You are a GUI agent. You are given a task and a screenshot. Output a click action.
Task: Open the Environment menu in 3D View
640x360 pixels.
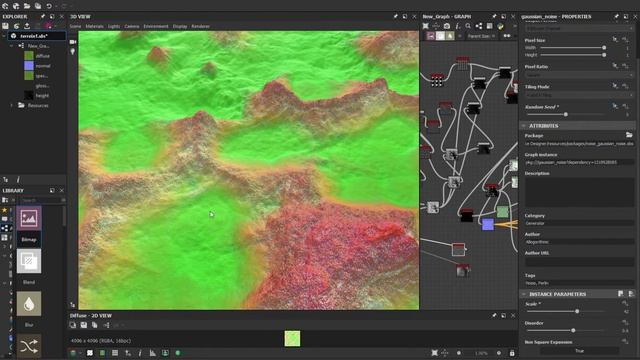[x=156, y=26]
